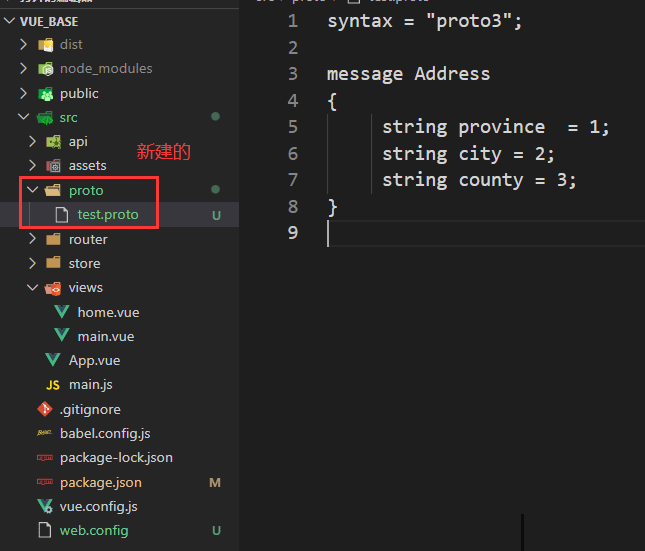Click line number 5 in the gutter
The width and height of the screenshot is (645, 551).
coord(292,127)
